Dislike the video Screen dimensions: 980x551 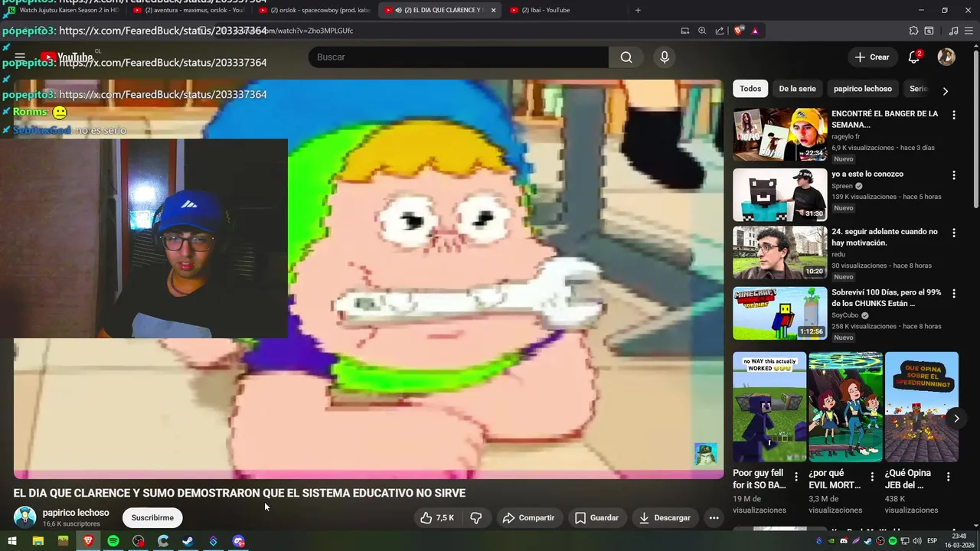tap(475, 518)
